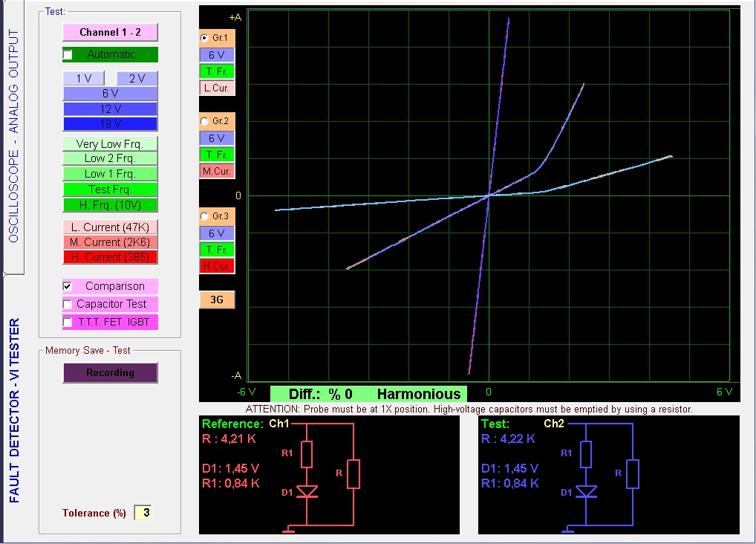Enable the Automatic checkbox

68,55
